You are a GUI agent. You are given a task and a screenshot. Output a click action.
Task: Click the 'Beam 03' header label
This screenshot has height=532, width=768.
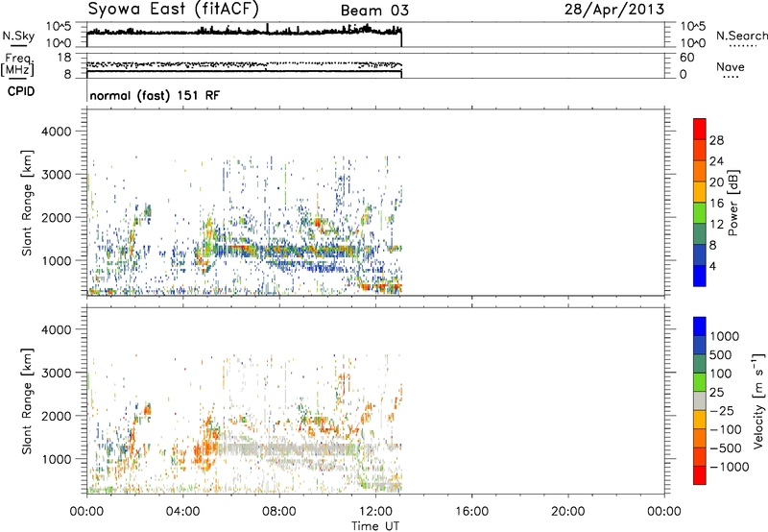374,11
